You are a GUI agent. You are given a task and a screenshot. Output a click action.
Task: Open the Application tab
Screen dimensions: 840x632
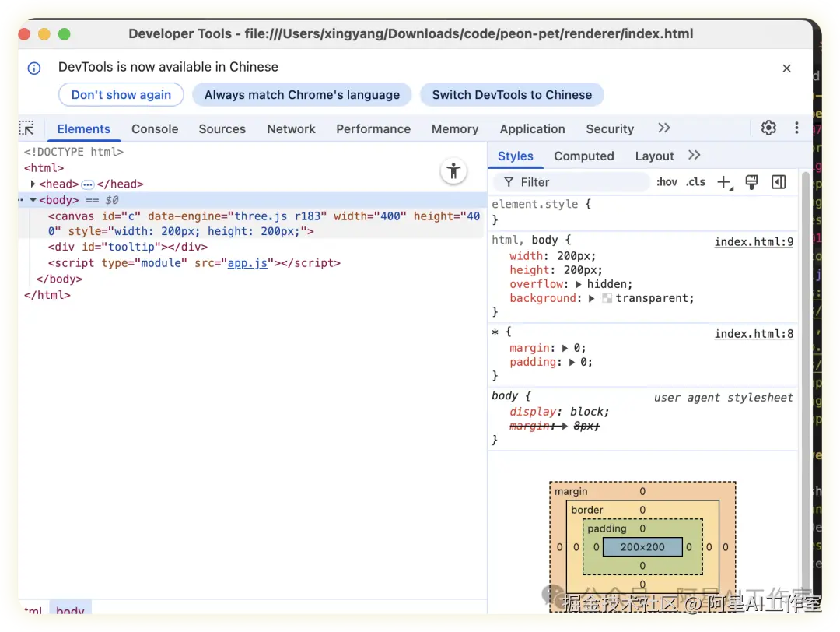(x=533, y=129)
